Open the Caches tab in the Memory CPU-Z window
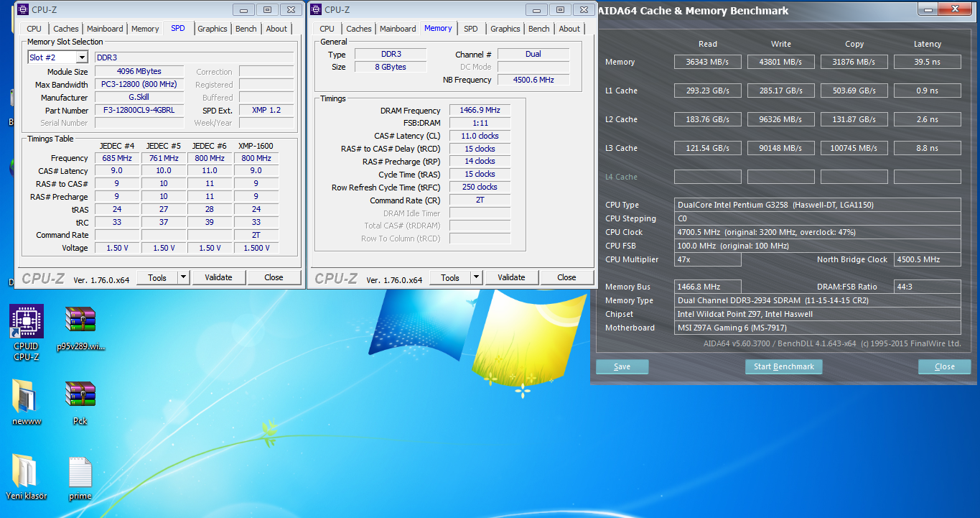 point(358,29)
